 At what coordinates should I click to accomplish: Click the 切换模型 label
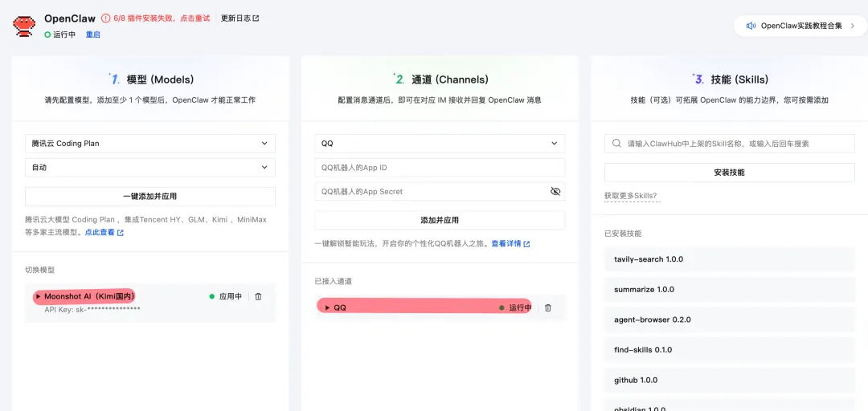click(40, 270)
